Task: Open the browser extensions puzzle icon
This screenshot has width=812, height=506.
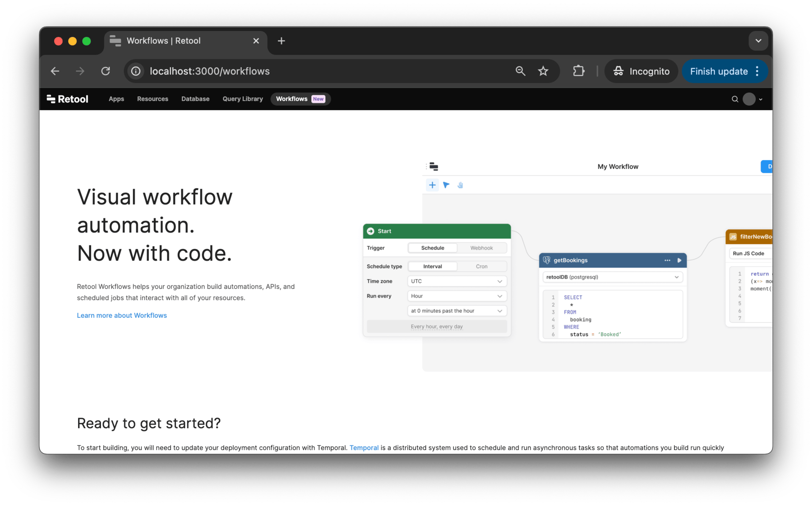Action: [578, 71]
